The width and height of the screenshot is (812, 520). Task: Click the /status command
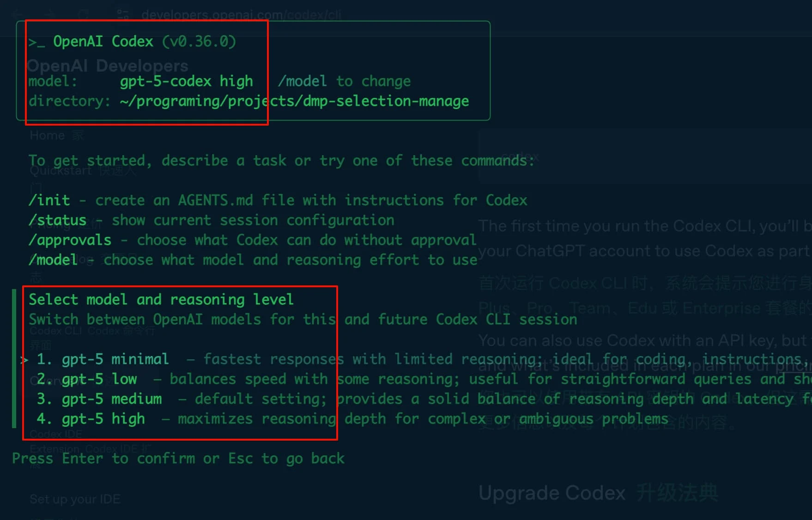click(x=58, y=220)
